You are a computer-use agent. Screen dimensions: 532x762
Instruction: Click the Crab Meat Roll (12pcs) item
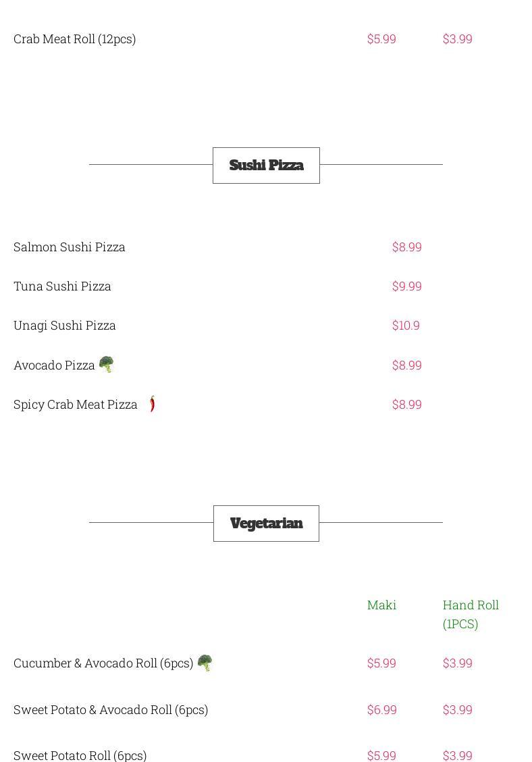[75, 39]
